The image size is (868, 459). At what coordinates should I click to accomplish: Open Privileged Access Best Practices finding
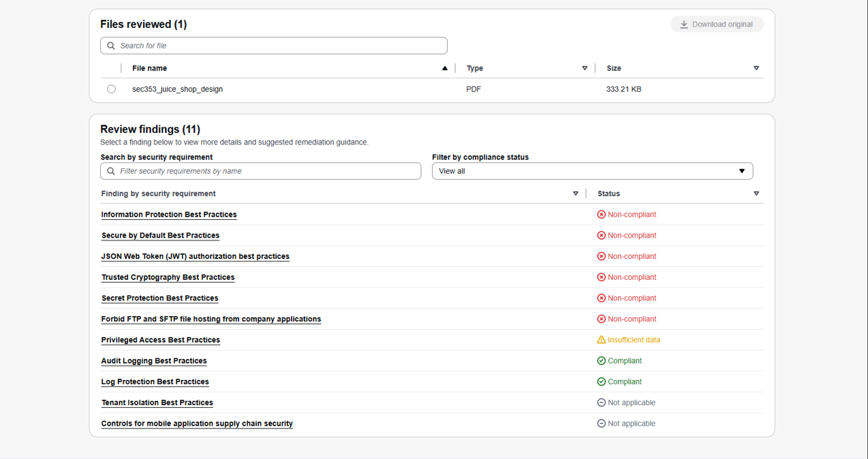point(160,340)
